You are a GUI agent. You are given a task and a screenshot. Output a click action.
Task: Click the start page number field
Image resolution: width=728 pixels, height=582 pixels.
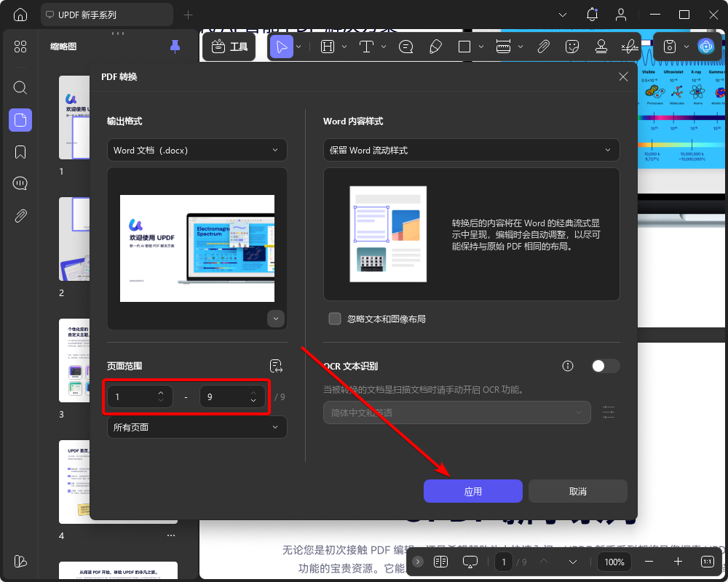[140, 396]
